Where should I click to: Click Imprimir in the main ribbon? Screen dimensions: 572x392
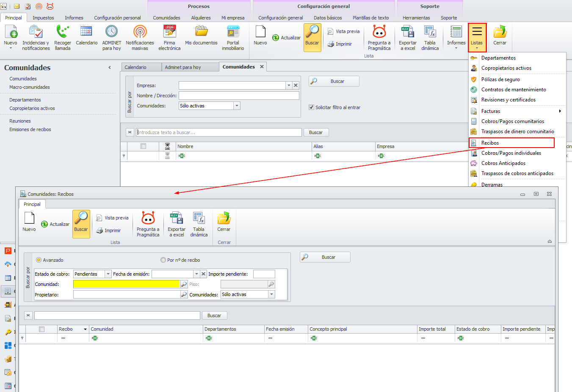pos(340,44)
